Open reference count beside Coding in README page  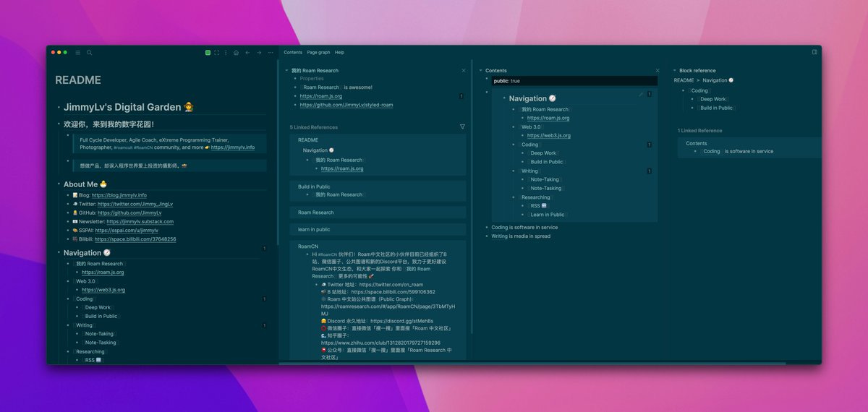pyautogui.click(x=264, y=299)
